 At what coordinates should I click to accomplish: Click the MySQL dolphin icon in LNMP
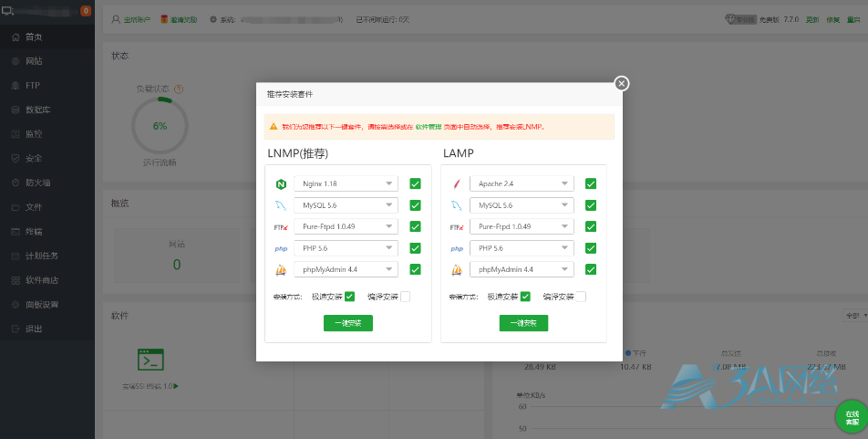tap(281, 205)
